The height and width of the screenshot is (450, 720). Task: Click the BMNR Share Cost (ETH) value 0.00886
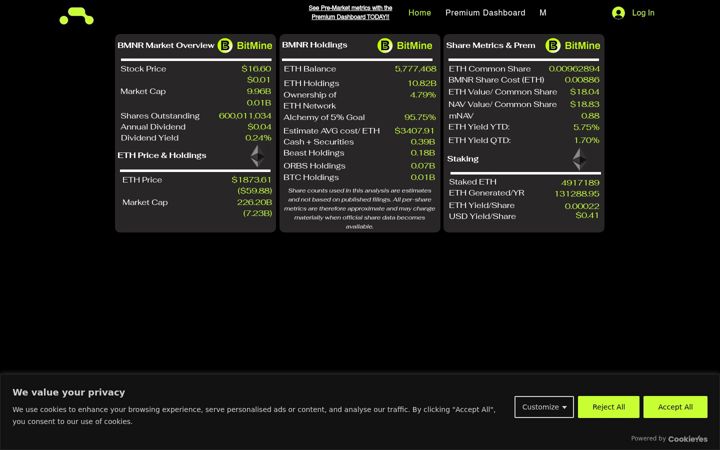[x=582, y=80]
